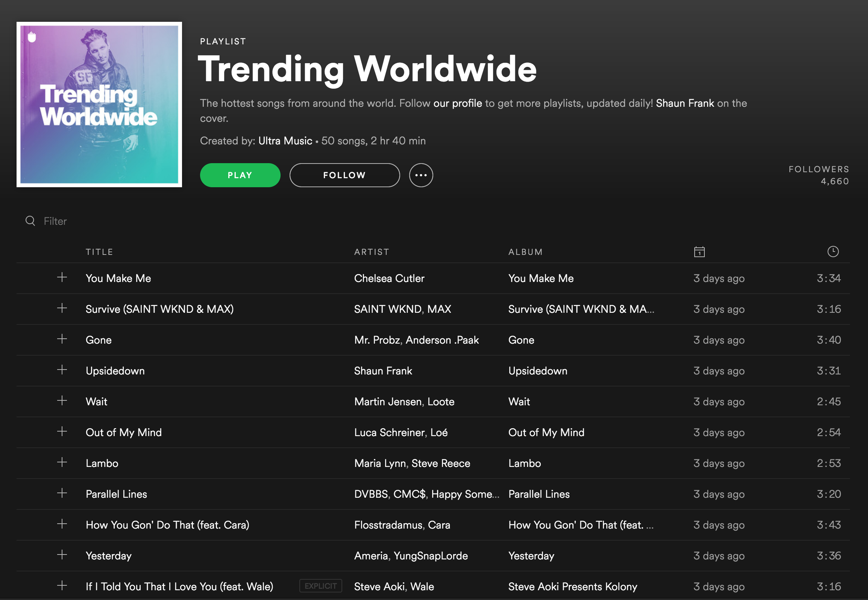Open the album "Gone"
The image size is (868, 600).
pos(521,340)
